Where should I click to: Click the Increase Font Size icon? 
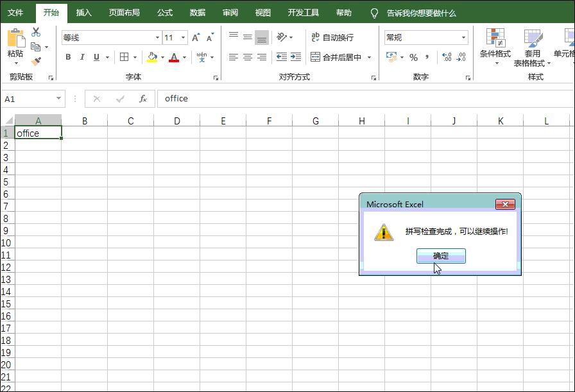(x=195, y=36)
